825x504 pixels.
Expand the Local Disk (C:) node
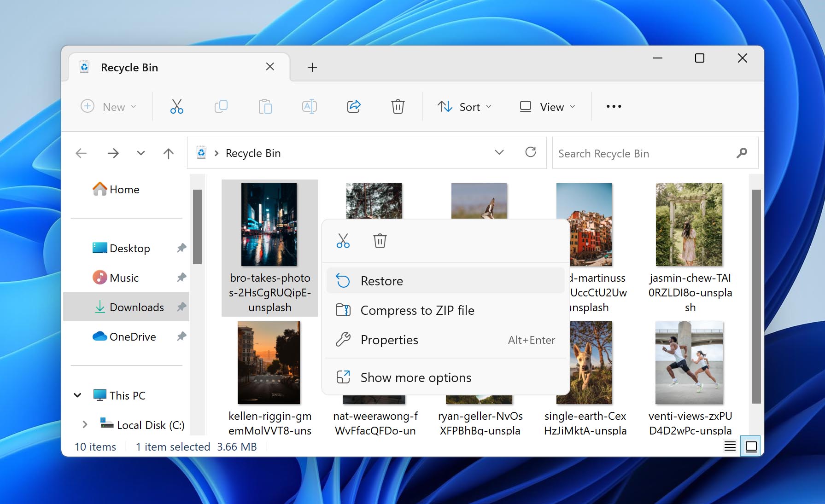point(85,425)
